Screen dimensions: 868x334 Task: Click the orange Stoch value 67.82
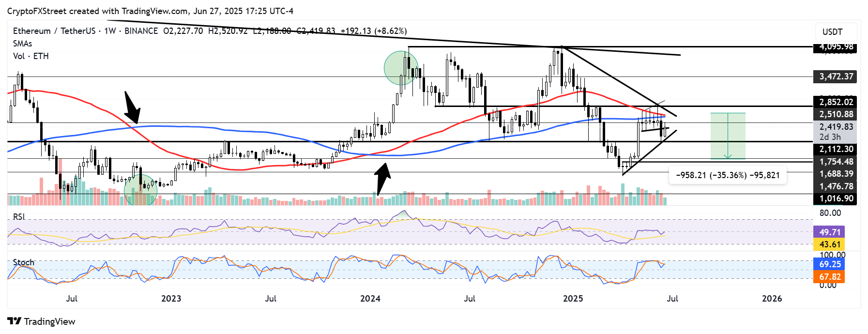pos(830,277)
